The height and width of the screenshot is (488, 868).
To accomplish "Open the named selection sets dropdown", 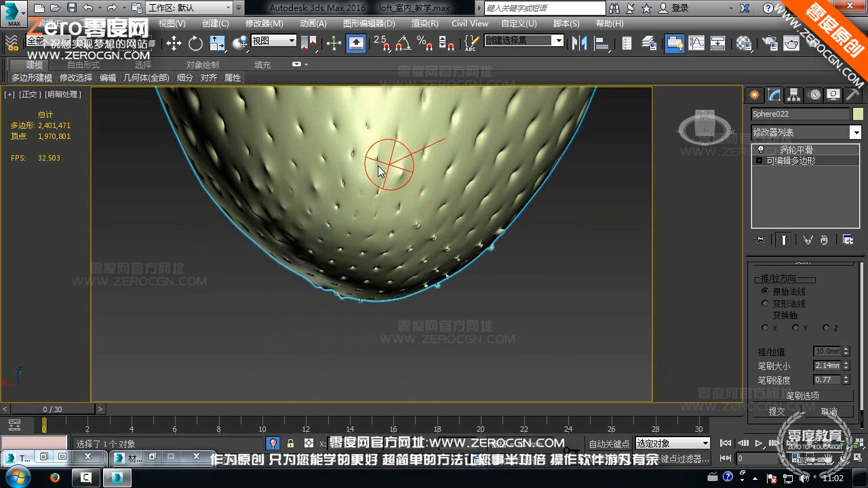I will click(524, 41).
